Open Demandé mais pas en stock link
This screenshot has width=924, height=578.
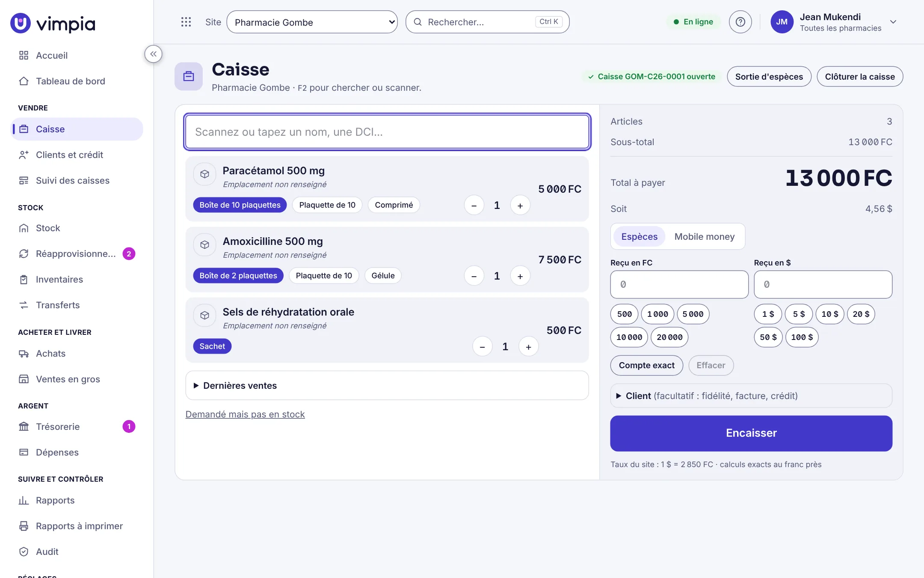tap(245, 414)
